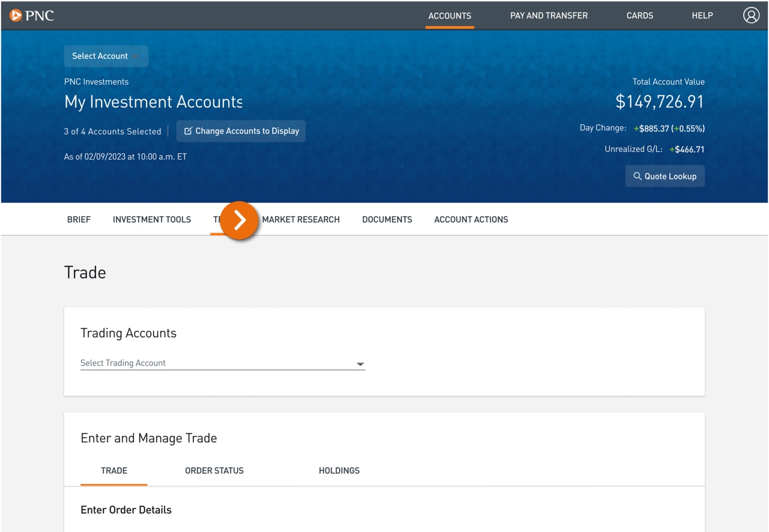Click the PNC logo
The height and width of the screenshot is (532, 769).
pyautogui.click(x=31, y=16)
